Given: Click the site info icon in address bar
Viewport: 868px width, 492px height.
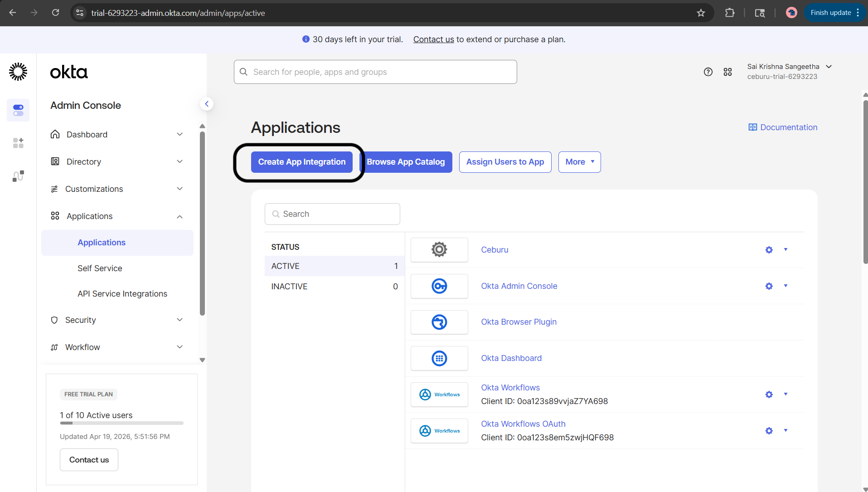Looking at the screenshot, I should (80, 13).
